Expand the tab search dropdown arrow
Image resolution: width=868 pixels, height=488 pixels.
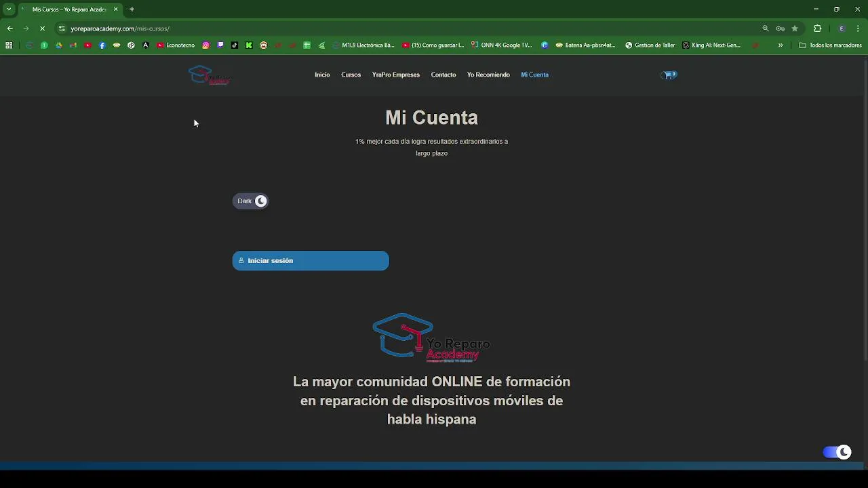[x=9, y=9]
